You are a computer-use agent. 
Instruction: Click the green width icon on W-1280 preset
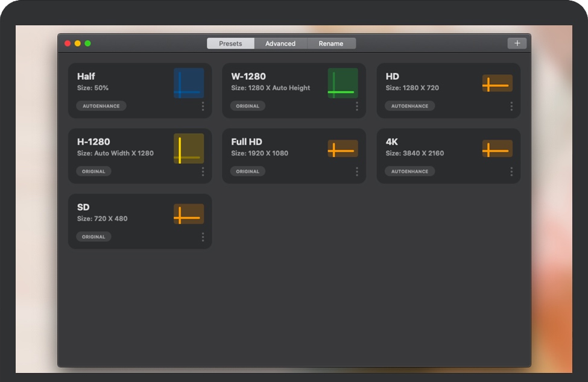343,83
